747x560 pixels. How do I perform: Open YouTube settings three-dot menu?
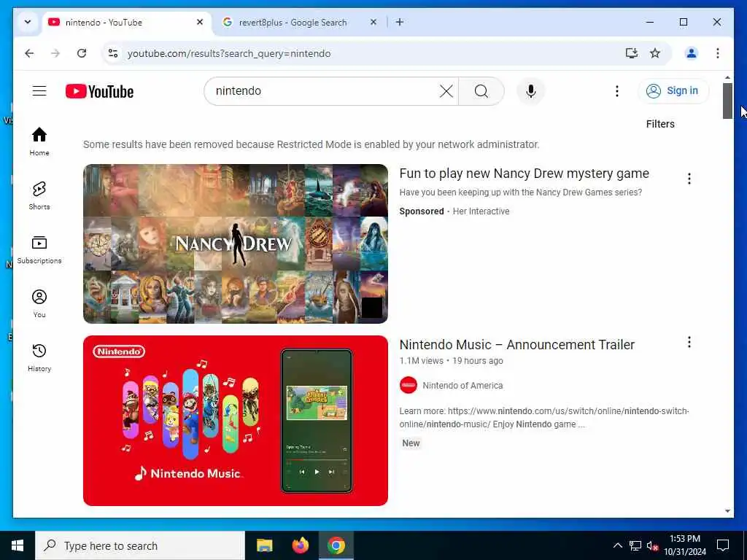(617, 91)
